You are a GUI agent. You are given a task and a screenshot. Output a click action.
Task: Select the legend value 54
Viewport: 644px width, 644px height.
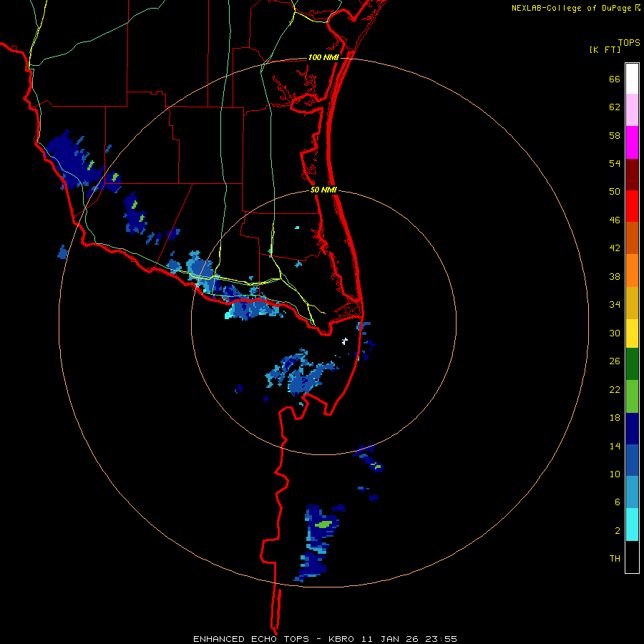coord(615,163)
